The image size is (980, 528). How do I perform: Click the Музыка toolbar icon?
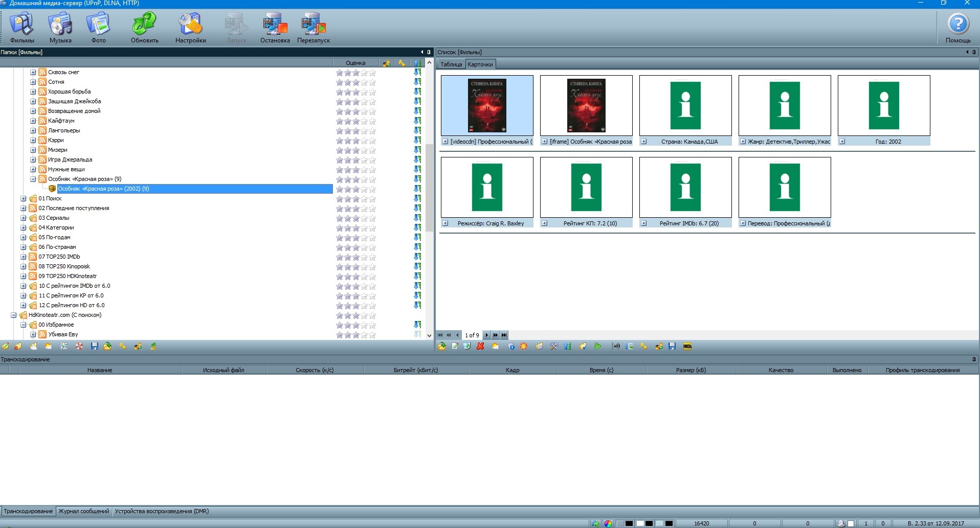pyautogui.click(x=60, y=28)
